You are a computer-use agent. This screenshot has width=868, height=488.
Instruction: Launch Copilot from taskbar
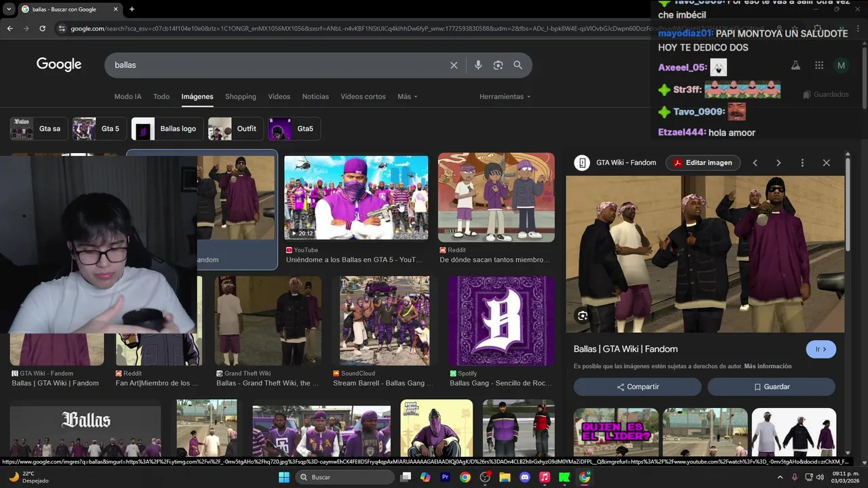pos(425,477)
